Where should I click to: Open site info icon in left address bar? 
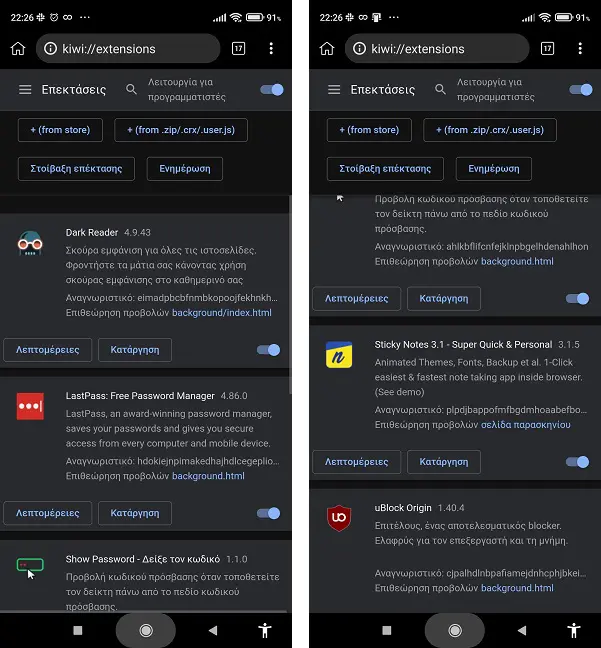50,49
